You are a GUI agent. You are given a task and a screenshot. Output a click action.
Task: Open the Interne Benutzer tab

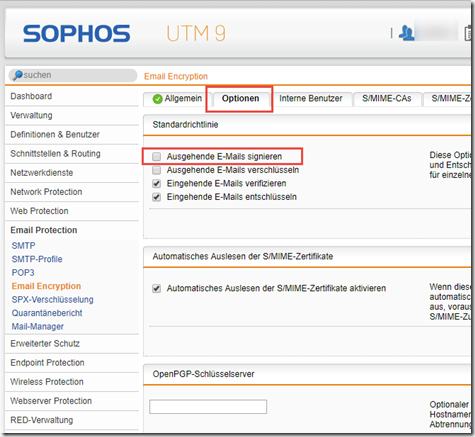311,99
